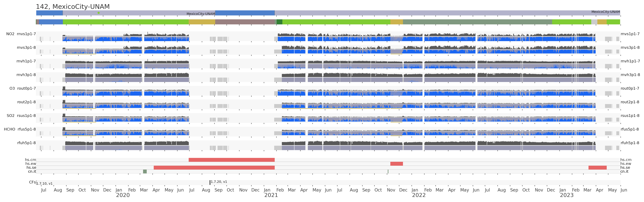Click the 2021 year label on the axis

pyautogui.click(x=271, y=195)
